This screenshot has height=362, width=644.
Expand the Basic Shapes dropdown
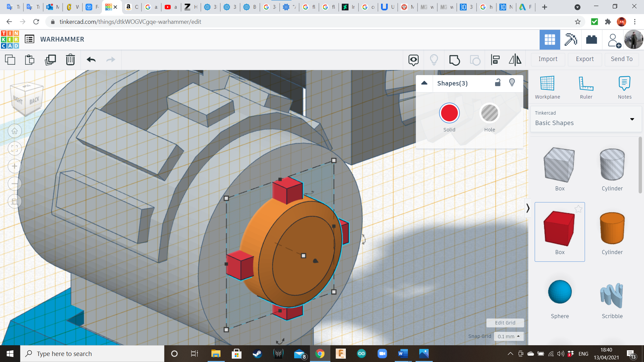click(x=632, y=119)
